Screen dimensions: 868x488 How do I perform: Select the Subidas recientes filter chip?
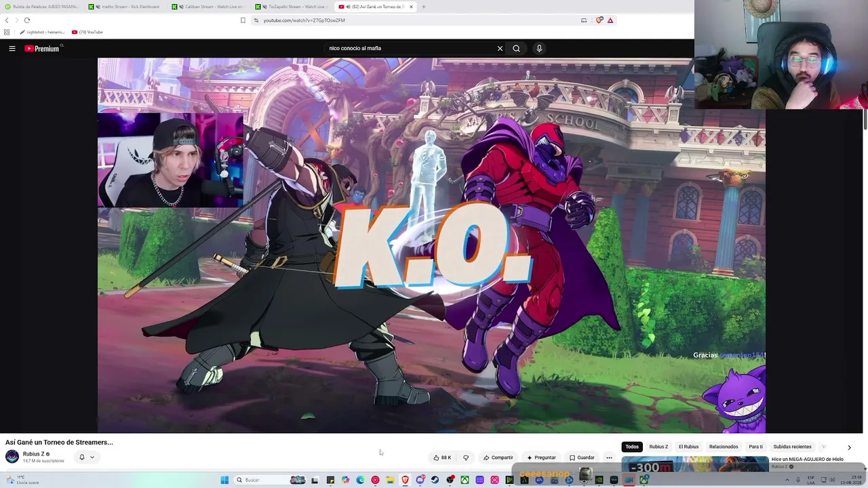pyautogui.click(x=792, y=447)
